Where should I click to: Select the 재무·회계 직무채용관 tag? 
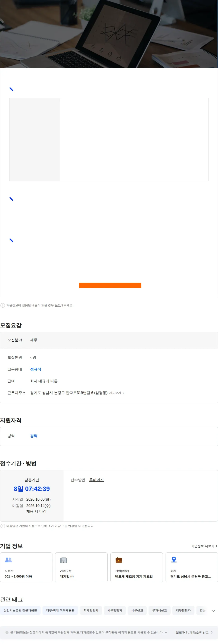60,610
